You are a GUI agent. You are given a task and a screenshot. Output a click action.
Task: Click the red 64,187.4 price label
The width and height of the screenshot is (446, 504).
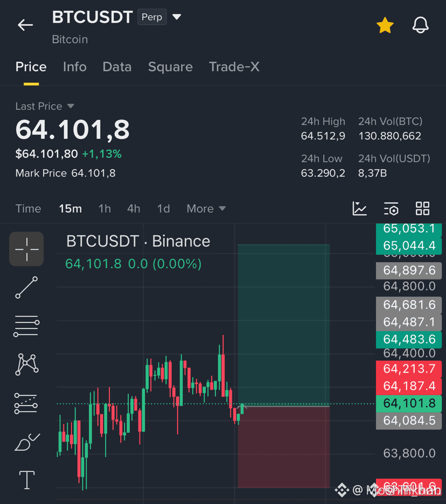(409, 386)
